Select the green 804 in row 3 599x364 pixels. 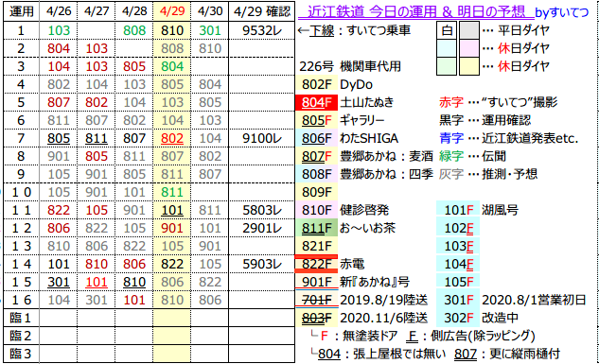tap(172, 66)
